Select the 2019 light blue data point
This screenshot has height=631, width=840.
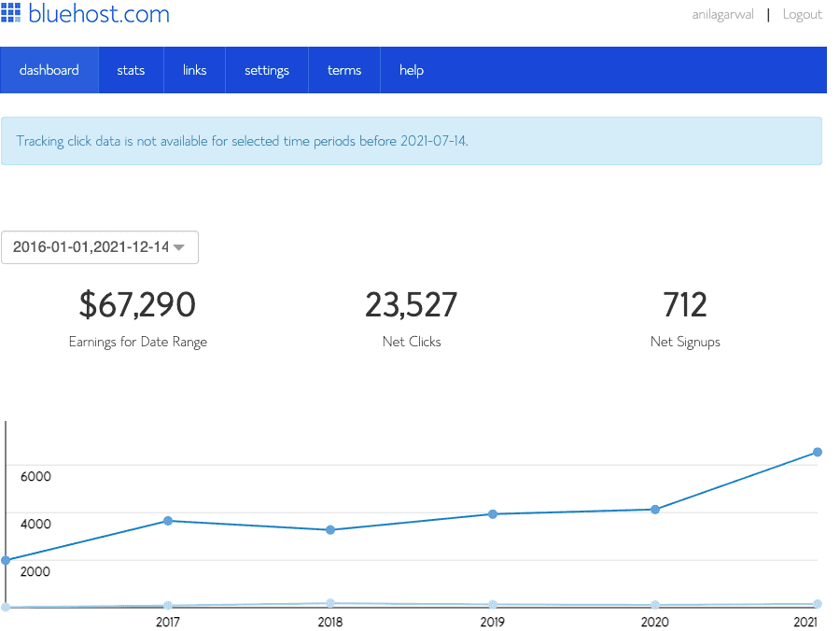click(493, 604)
